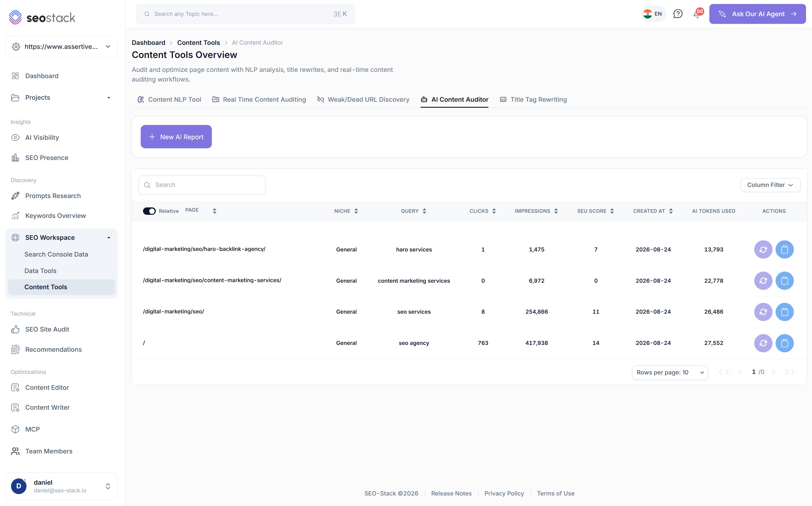Click the Dashboard grid icon in sidebar

[x=15, y=76]
